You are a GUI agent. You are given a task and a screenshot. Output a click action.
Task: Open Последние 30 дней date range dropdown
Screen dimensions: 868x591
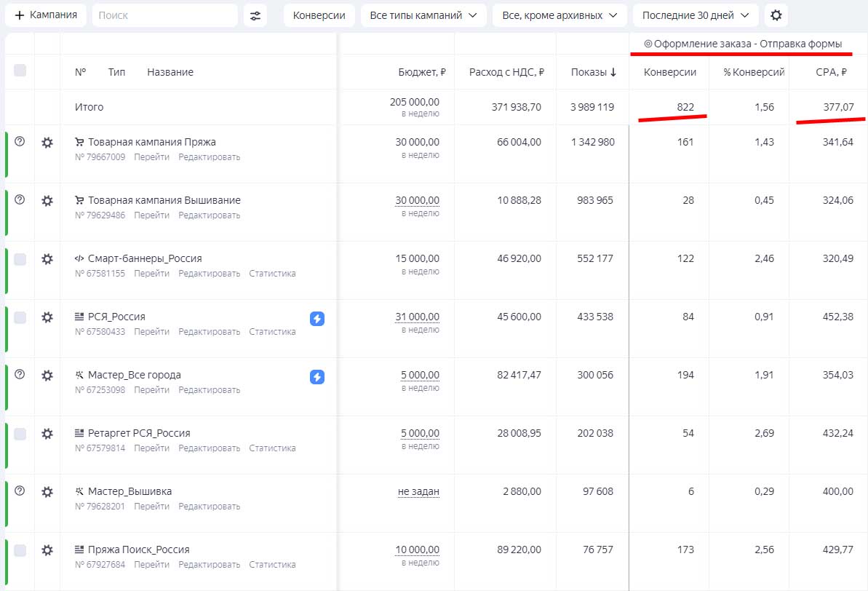tap(695, 15)
